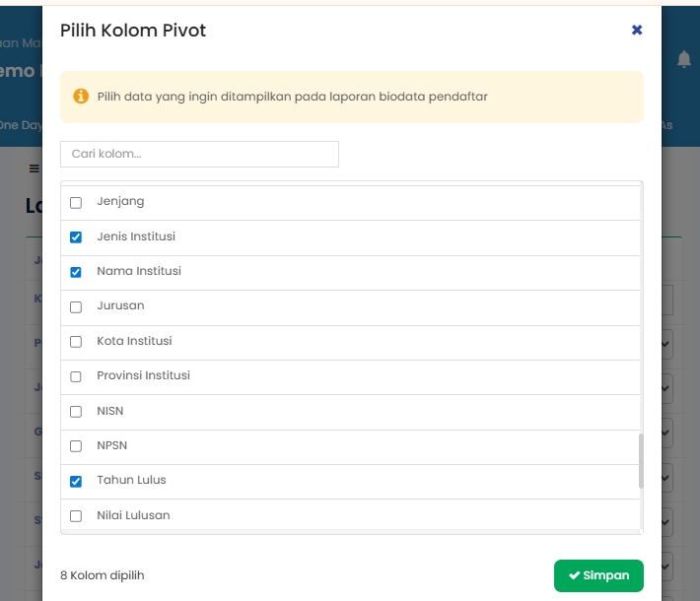Click the Cari kolom search field
This screenshot has width=700, height=601.
point(199,154)
